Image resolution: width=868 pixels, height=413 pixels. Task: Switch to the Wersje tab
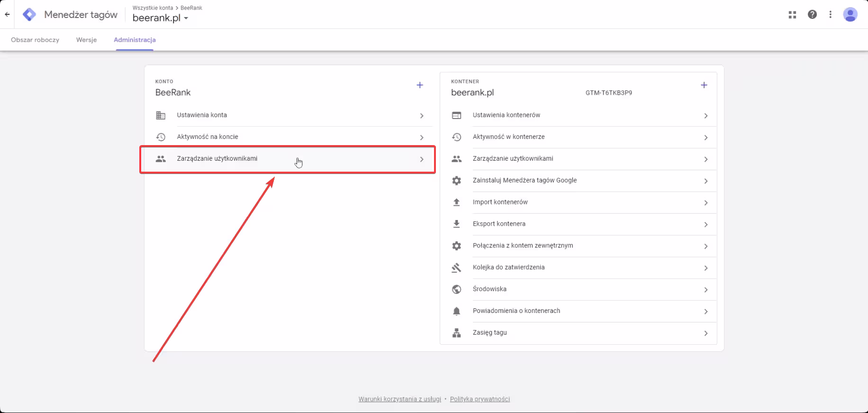pyautogui.click(x=86, y=40)
